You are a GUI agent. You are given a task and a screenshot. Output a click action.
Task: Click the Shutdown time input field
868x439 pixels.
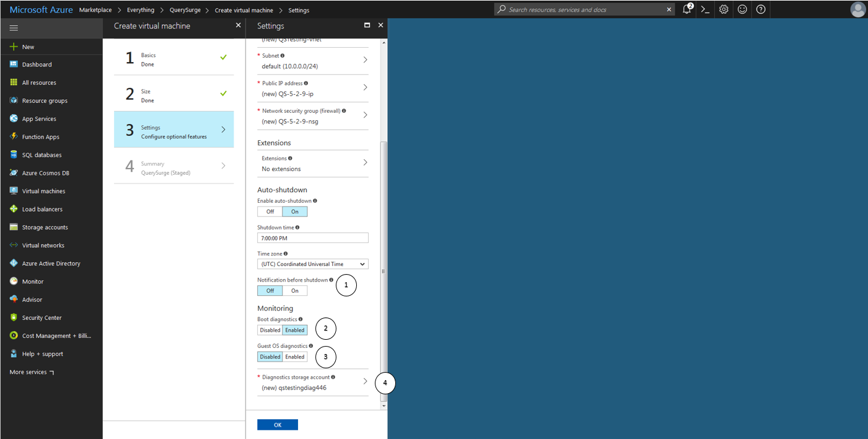click(x=312, y=238)
